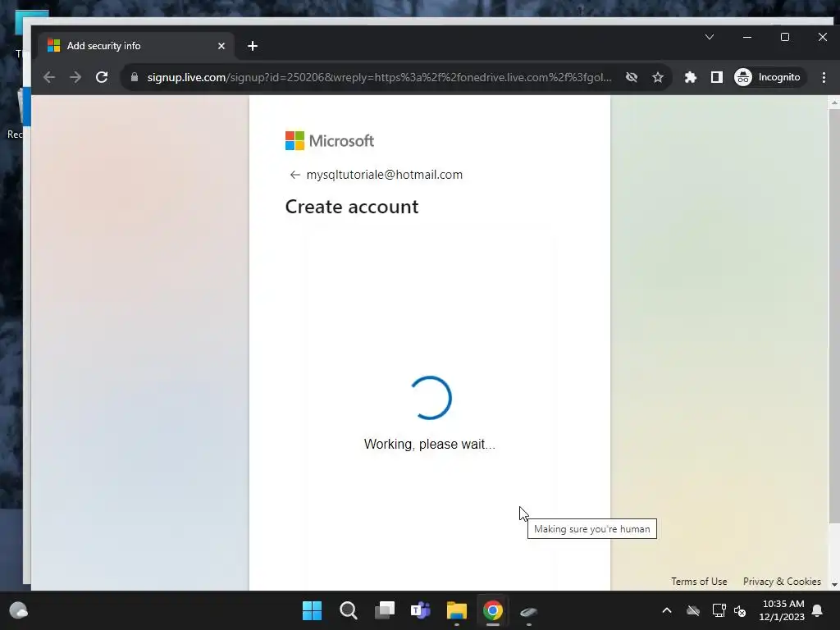840x630 pixels.
Task: Open the notification bell icon
Action: pyautogui.click(x=818, y=610)
